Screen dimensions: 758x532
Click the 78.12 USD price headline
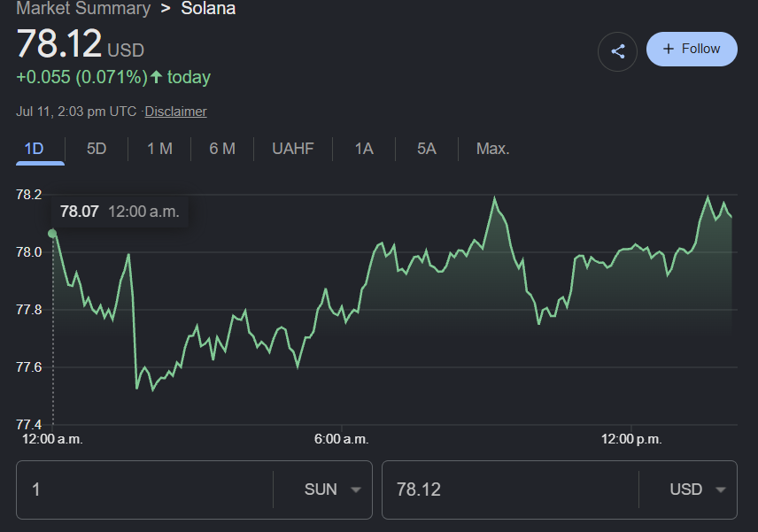(81, 44)
